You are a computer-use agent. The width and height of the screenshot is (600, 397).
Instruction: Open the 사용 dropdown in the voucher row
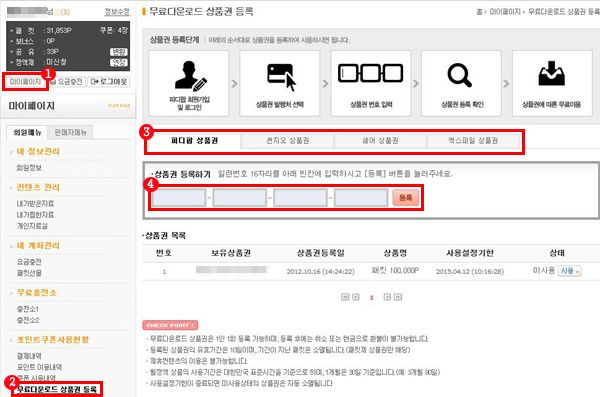click(x=569, y=271)
